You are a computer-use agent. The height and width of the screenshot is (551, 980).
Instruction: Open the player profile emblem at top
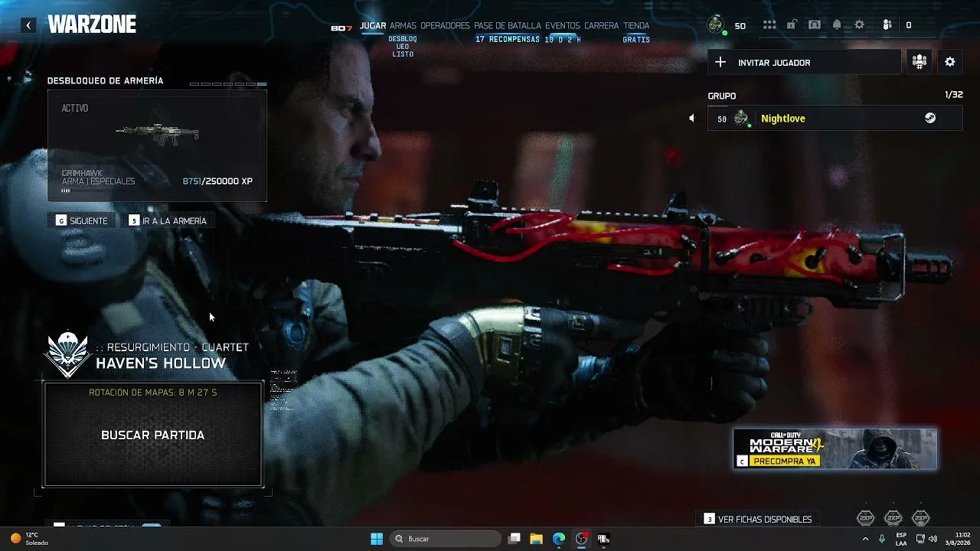716,24
